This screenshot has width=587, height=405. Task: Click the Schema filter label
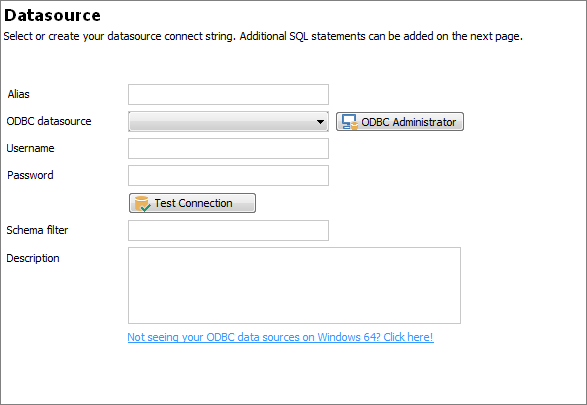point(37,230)
